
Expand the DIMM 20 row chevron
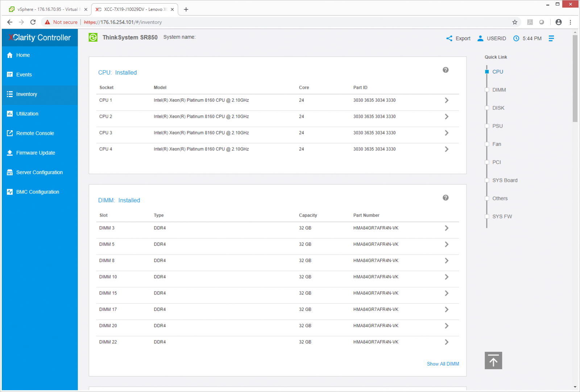click(447, 326)
